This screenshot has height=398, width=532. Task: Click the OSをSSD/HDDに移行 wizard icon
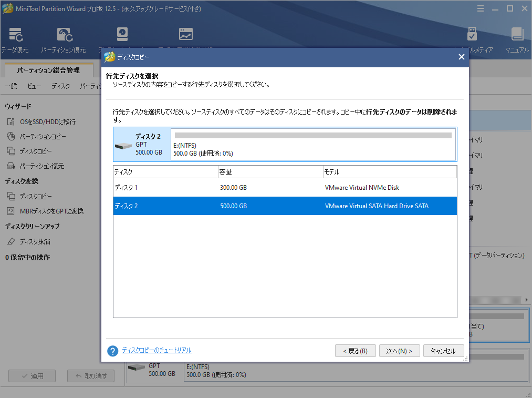pos(11,121)
